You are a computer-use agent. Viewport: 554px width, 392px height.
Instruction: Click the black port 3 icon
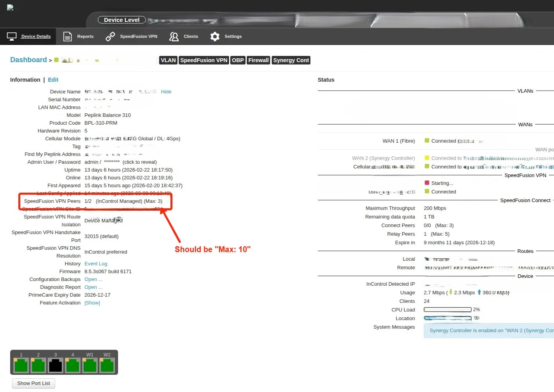tap(56, 366)
